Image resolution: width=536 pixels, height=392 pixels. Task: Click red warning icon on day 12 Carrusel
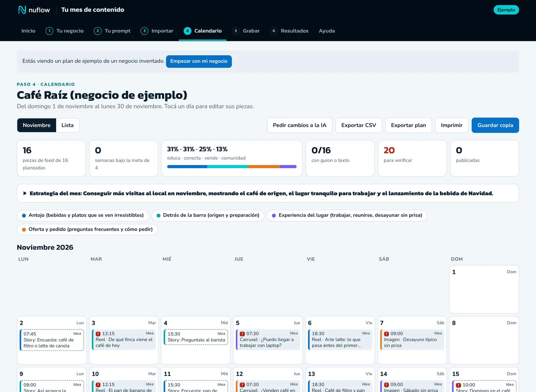pos(242,385)
